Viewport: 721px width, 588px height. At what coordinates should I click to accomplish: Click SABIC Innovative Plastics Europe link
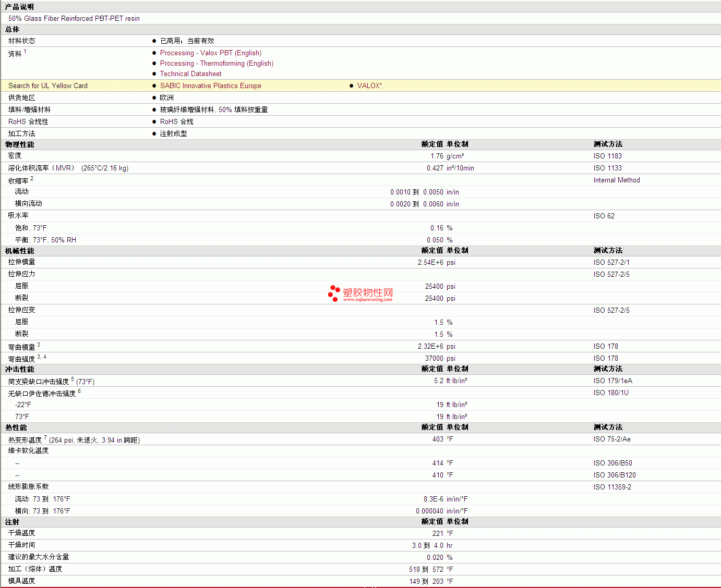[x=210, y=86]
